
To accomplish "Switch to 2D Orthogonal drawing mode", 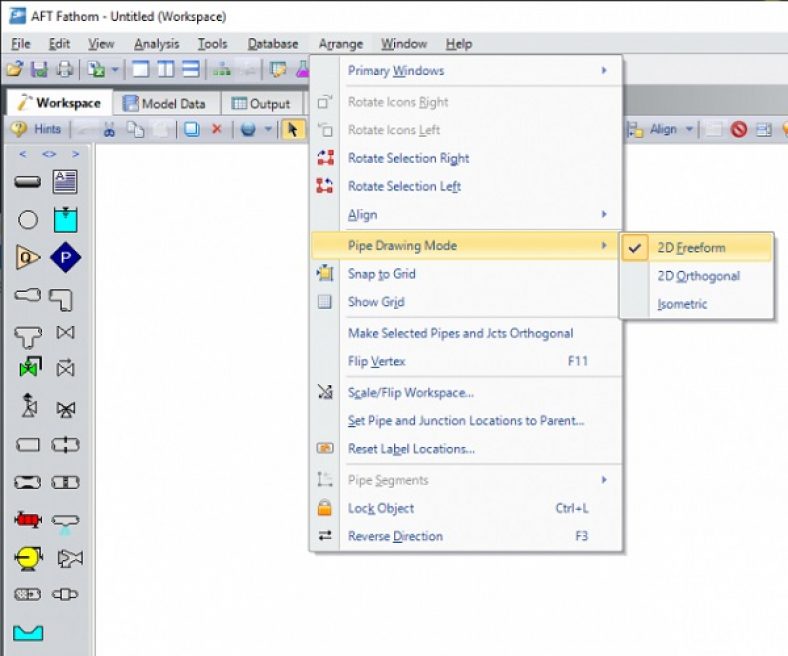I will coord(698,276).
